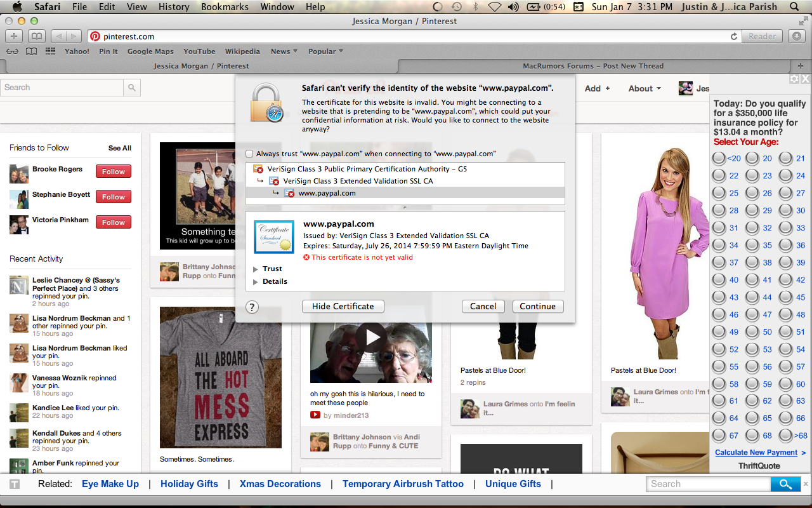Follow Stephanie Boyett
The image size is (812, 508).
tap(114, 197)
